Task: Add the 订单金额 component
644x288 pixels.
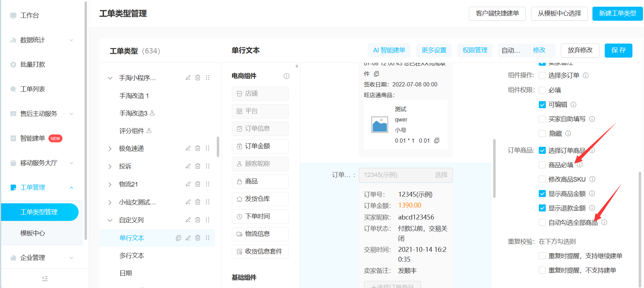Action: (260, 146)
